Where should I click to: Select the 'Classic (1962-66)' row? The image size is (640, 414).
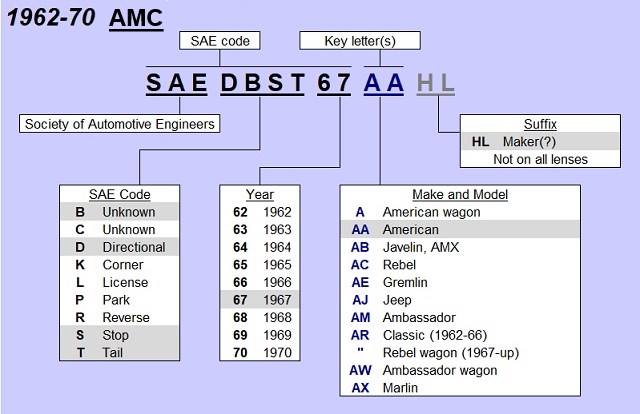460,335
